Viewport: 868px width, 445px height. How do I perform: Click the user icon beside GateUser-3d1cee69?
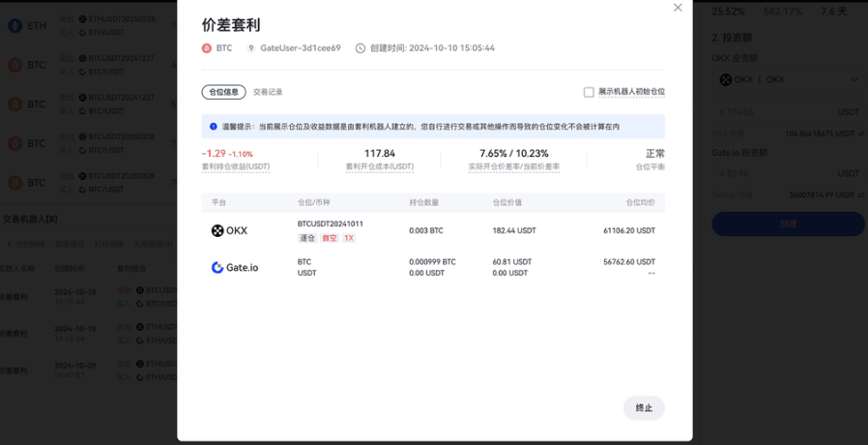251,47
